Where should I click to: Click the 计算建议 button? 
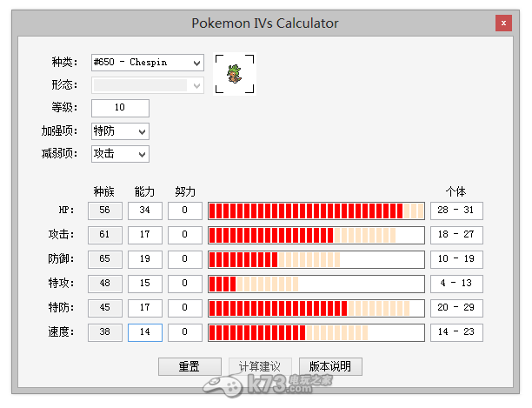tap(260, 366)
